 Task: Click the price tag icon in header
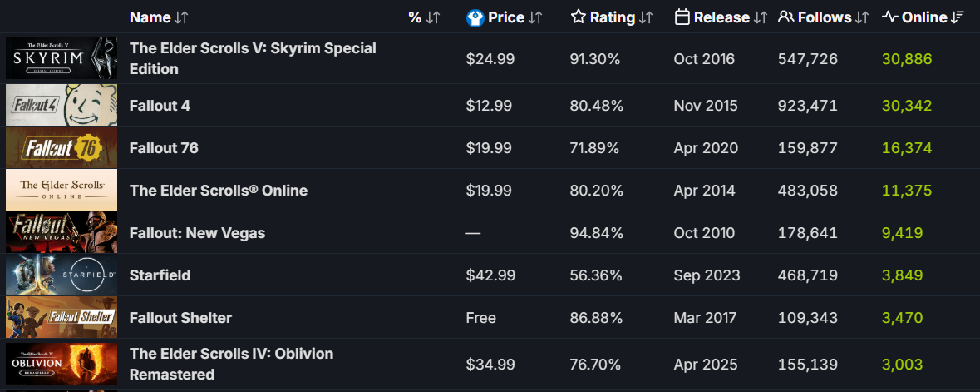coord(475,17)
